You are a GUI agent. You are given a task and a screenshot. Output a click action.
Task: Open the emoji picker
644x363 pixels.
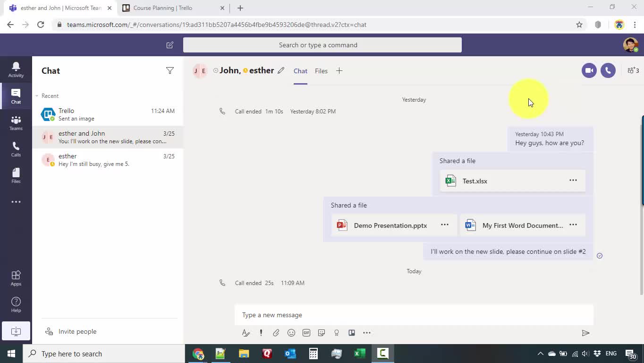pyautogui.click(x=291, y=333)
